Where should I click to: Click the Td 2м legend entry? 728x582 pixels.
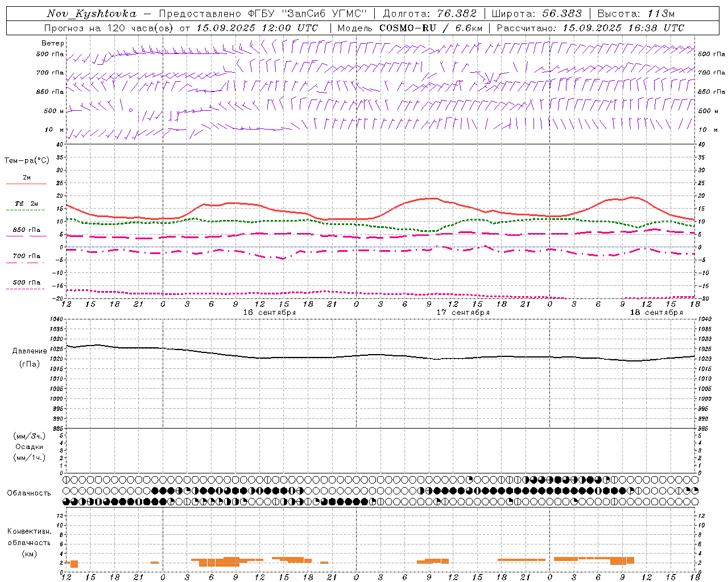[x=27, y=203]
